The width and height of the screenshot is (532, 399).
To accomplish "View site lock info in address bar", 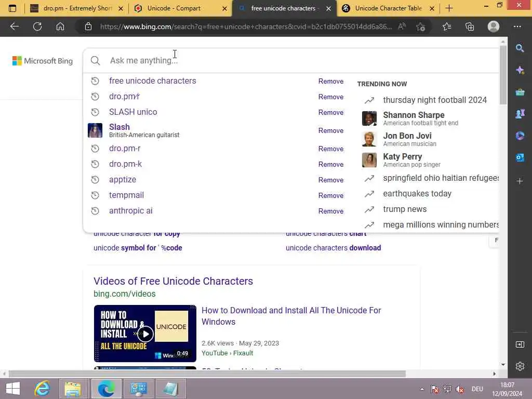I will tap(88, 26).
